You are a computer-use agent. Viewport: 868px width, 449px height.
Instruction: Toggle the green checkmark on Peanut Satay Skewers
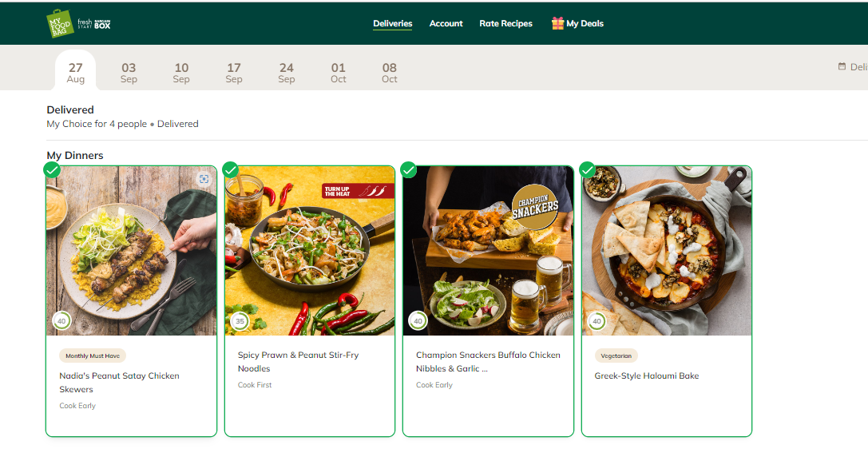click(x=52, y=170)
